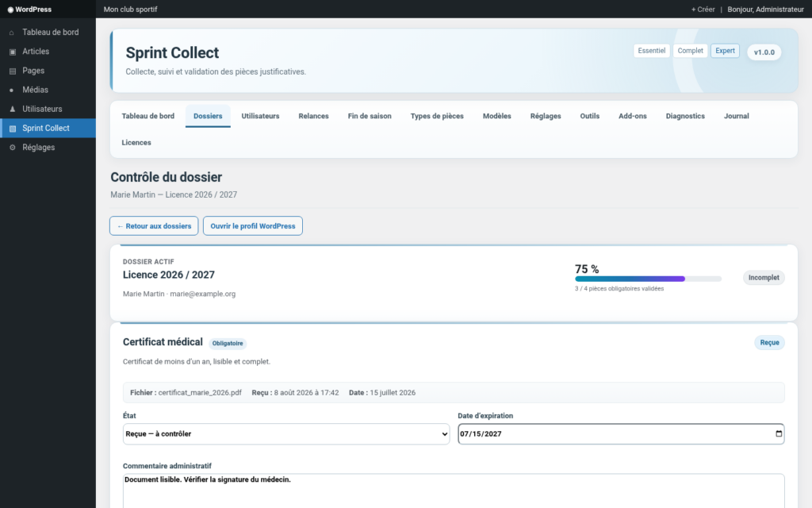Click the 'Incomplet' status badge

tap(764, 278)
